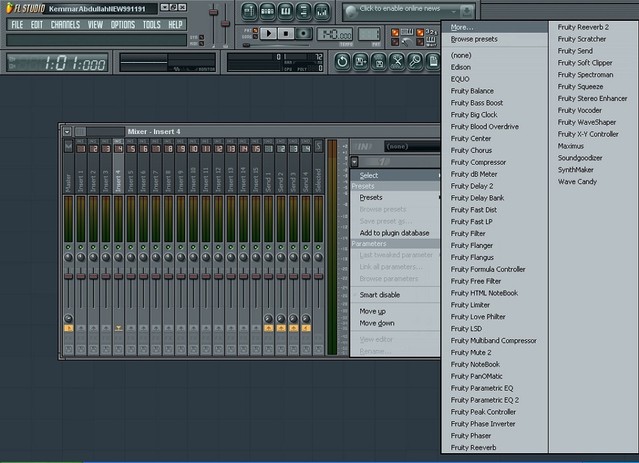Viewport: 639px width, 463px height.
Task: Click the undo history round button
Action: coord(342,62)
